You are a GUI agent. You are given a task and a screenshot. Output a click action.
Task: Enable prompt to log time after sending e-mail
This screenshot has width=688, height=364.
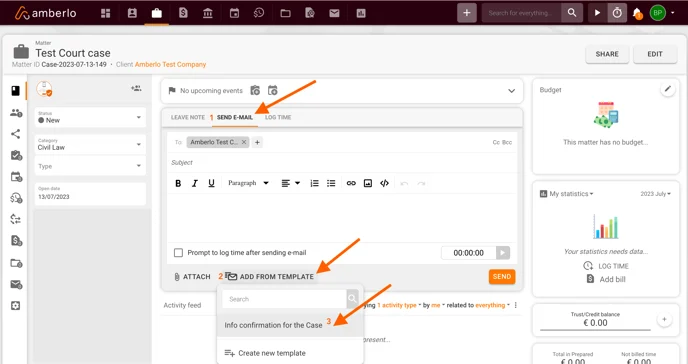point(178,253)
